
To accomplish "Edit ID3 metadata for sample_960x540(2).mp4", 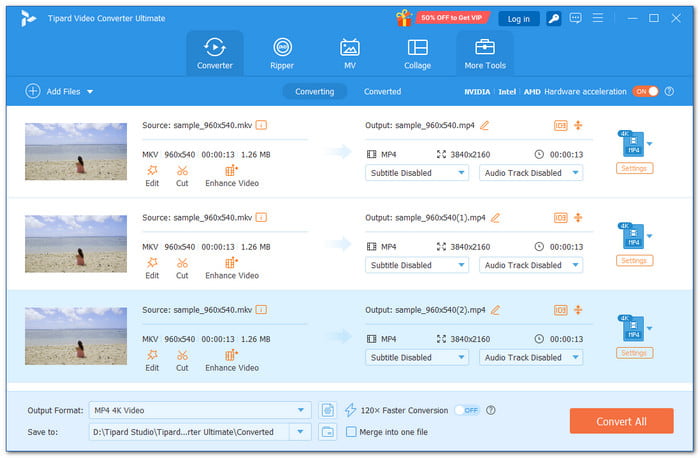I will pyautogui.click(x=561, y=310).
